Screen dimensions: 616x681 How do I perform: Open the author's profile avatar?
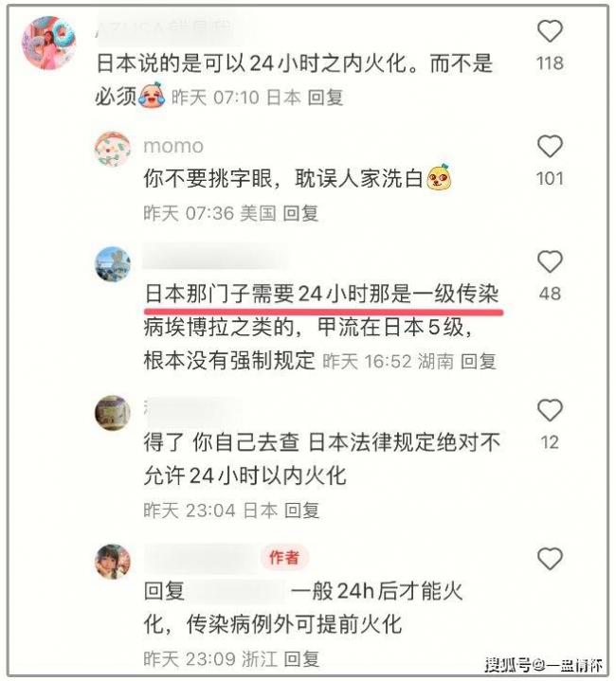(113, 562)
